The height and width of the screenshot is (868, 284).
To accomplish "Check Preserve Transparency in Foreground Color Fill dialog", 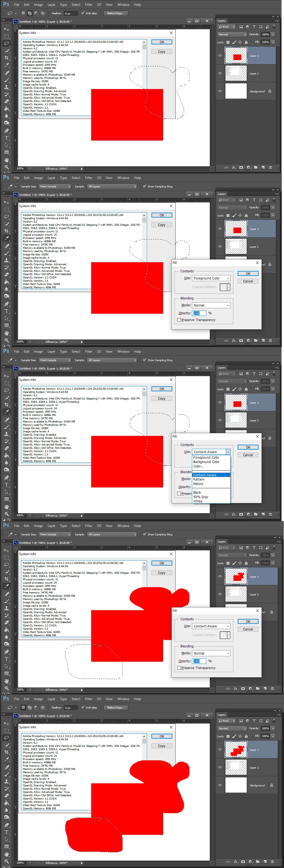I will click(x=179, y=320).
